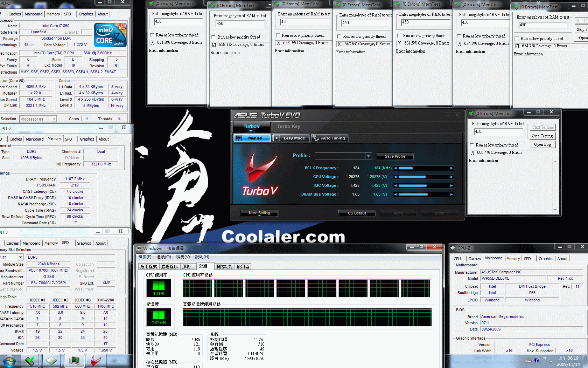Screen dimensions: 588x368
Task: Click the CPU-Z chip icon on the taskbar
Action: [51, 361]
